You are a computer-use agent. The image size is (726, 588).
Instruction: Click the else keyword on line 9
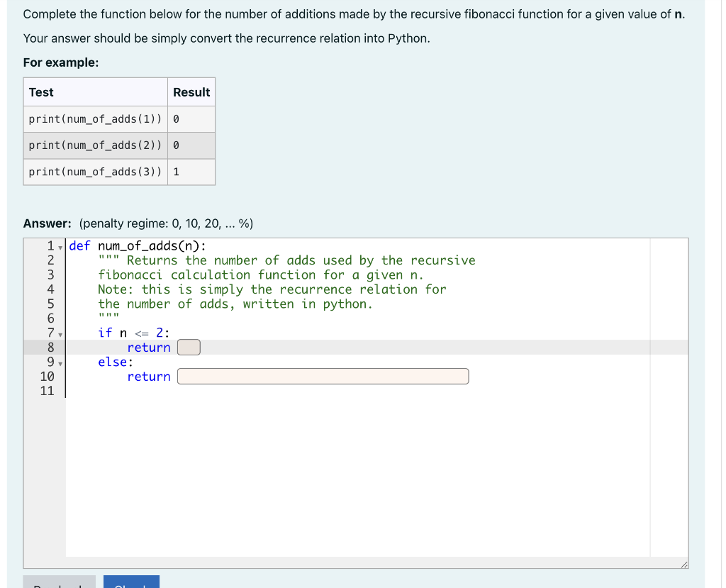point(111,362)
